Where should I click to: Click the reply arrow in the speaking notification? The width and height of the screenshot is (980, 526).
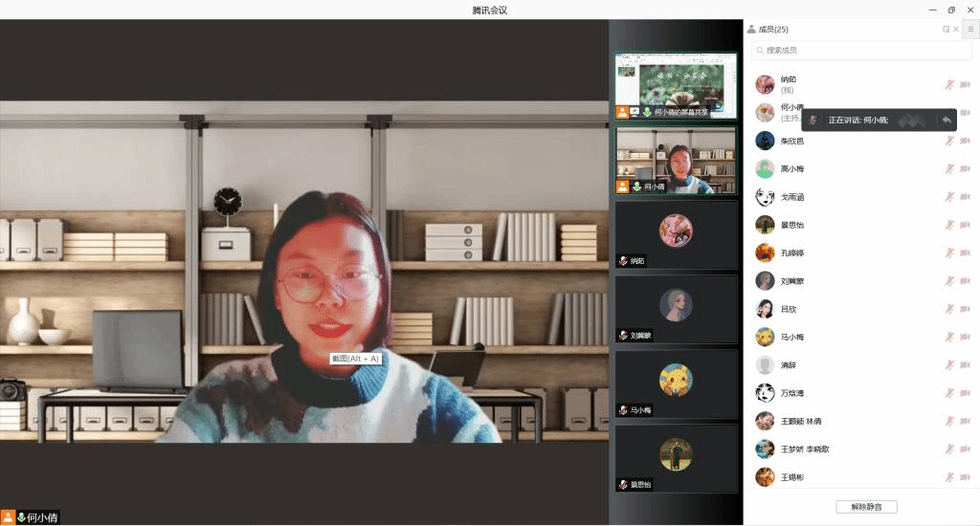click(x=947, y=121)
